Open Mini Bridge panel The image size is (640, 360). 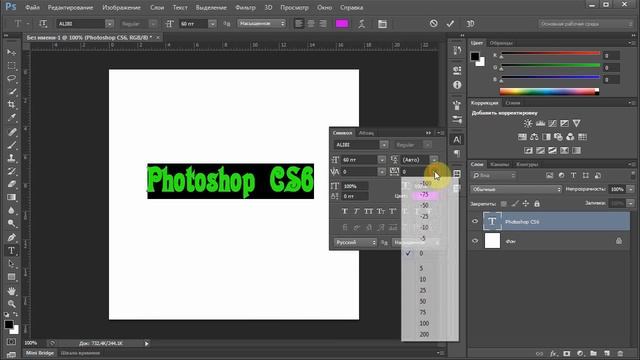[40, 353]
